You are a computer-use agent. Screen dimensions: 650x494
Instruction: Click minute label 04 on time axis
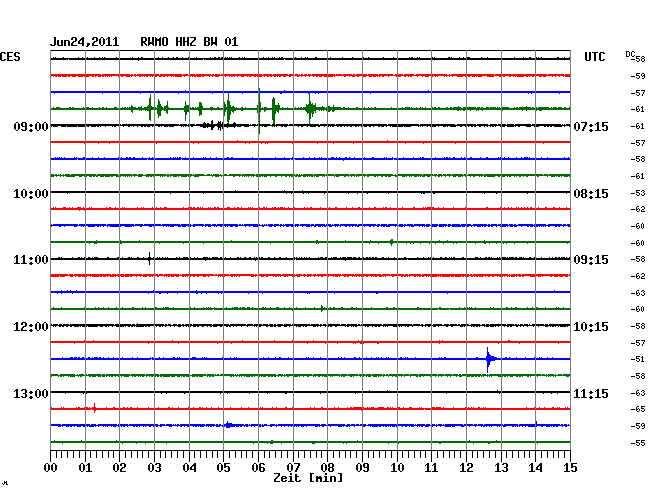(189, 467)
